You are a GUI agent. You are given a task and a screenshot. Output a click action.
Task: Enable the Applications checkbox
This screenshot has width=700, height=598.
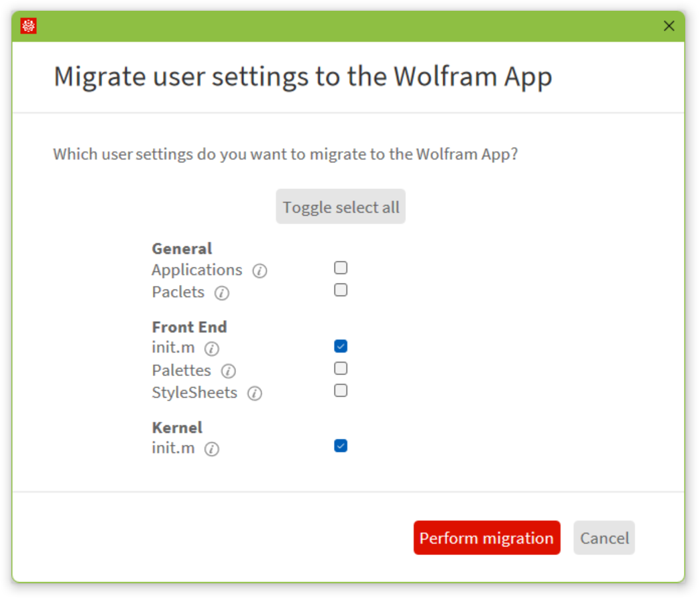point(341,267)
